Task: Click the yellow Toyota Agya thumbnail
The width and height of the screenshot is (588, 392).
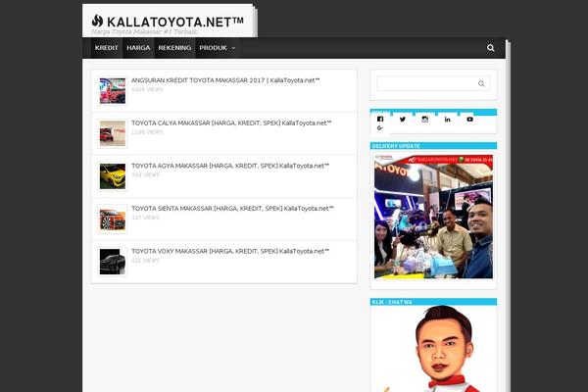Action: [x=113, y=176]
